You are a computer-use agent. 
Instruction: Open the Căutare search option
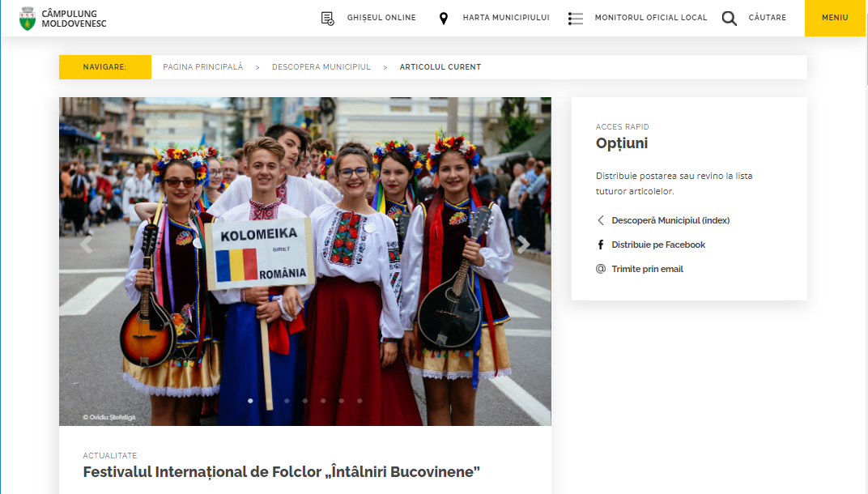[x=768, y=18]
